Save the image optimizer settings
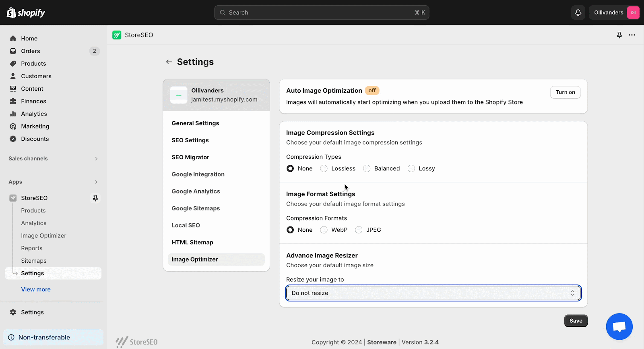The height and width of the screenshot is (349, 644). pos(576,321)
